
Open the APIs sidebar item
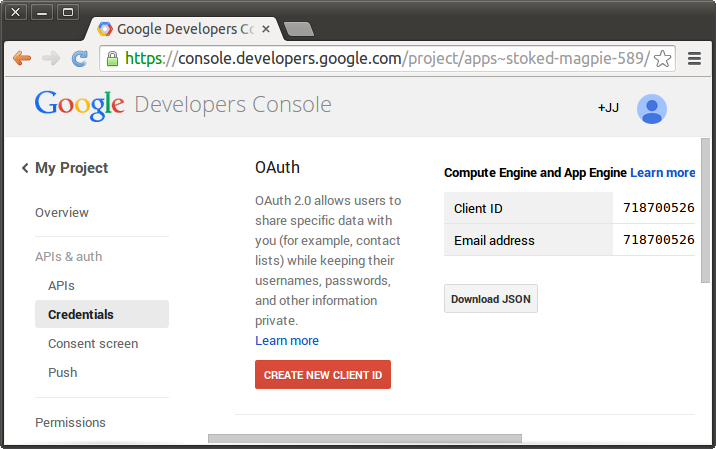(61, 285)
